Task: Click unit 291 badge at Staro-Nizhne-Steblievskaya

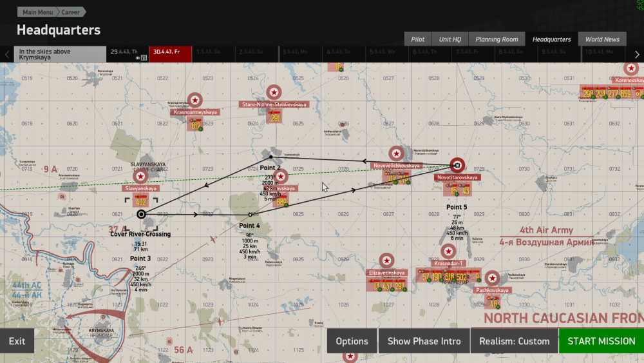Action: point(274,117)
